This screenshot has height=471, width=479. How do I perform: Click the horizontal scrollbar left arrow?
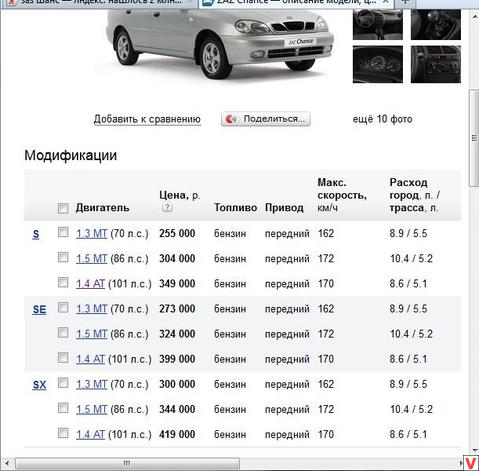(7, 463)
